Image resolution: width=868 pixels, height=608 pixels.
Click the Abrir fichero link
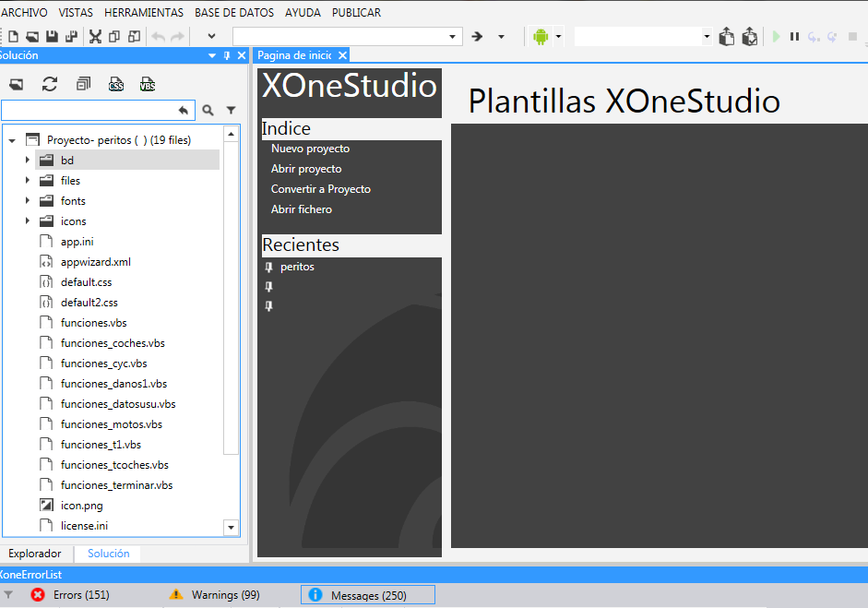301,209
